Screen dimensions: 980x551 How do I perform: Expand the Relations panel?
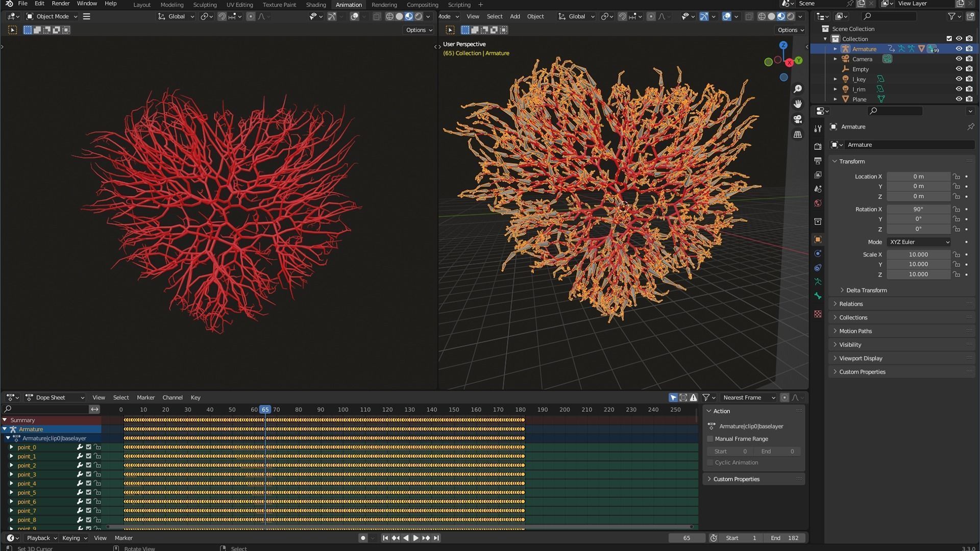pos(850,304)
